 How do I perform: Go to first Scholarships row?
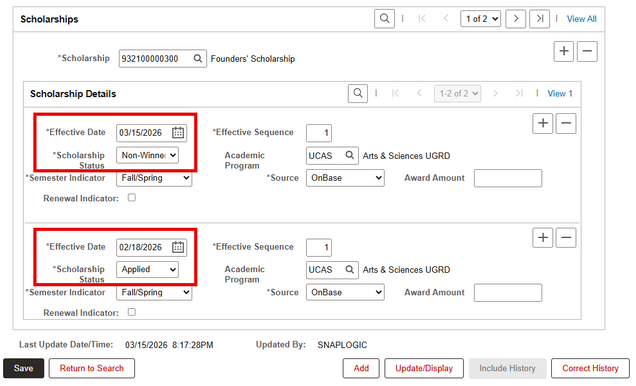[x=422, y=19]
